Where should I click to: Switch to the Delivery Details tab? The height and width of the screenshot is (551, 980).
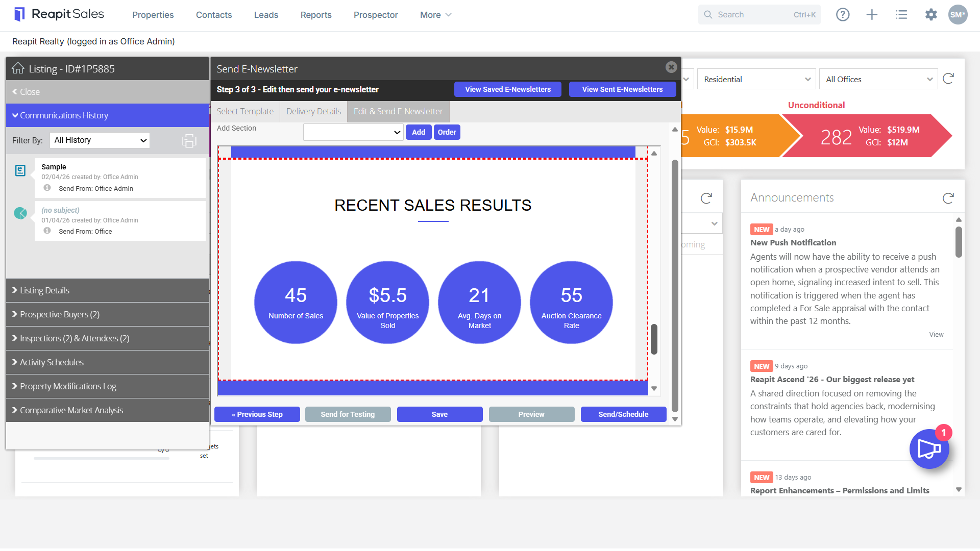click(x=313, y=111)
